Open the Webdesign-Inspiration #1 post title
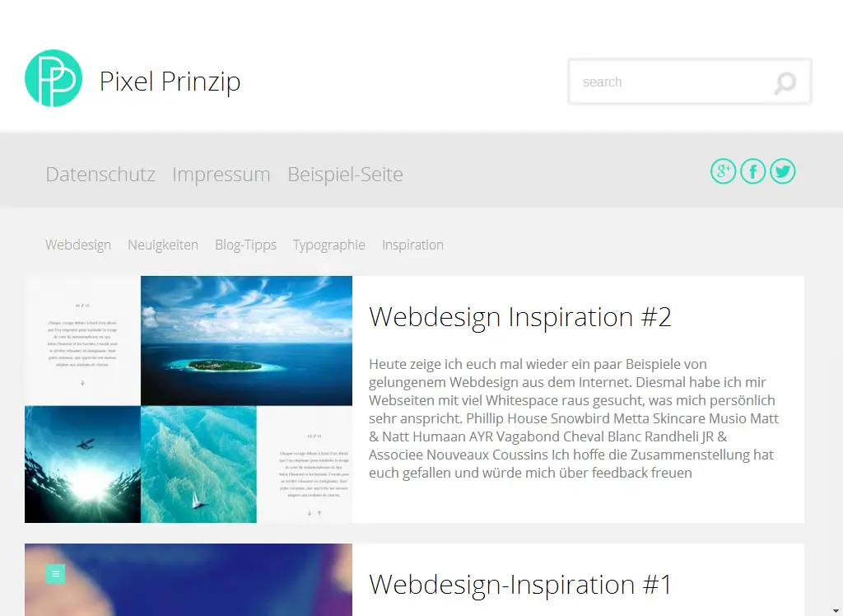This screenshot has height=616, width=843. [520, 584]
